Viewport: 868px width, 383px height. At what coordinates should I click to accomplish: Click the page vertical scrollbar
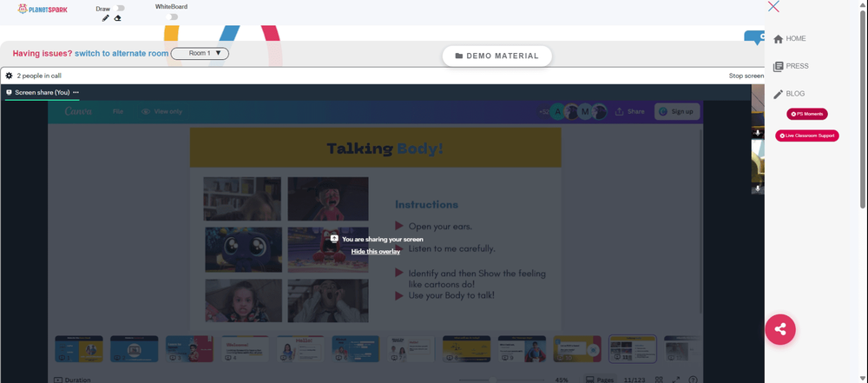(x=863, y=111)
